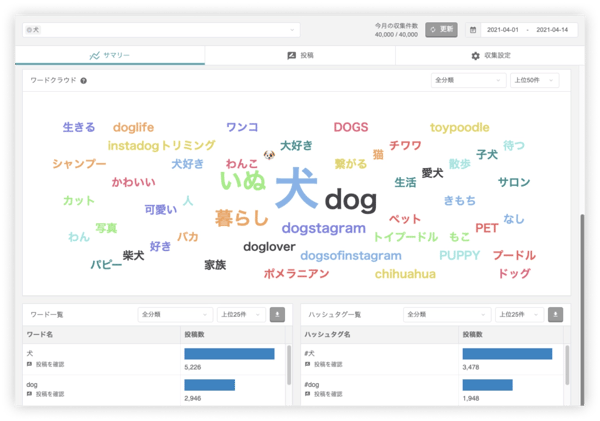Click instadog in the word cloud

133,146
